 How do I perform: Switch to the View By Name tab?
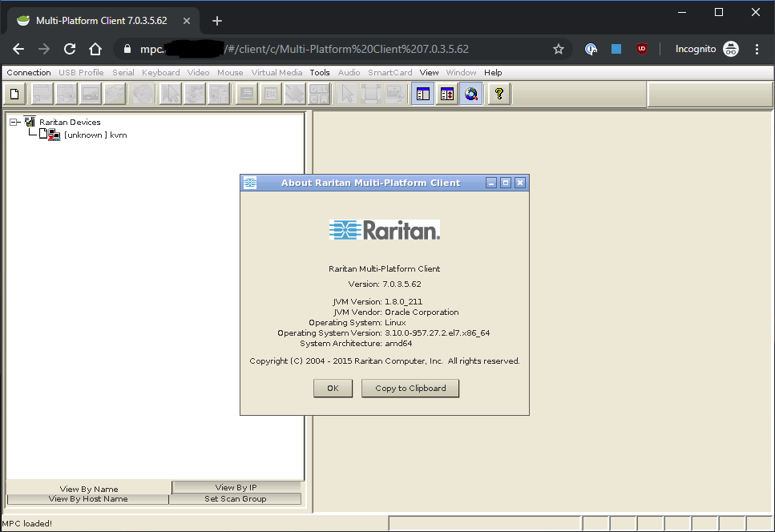coord(89,489)
